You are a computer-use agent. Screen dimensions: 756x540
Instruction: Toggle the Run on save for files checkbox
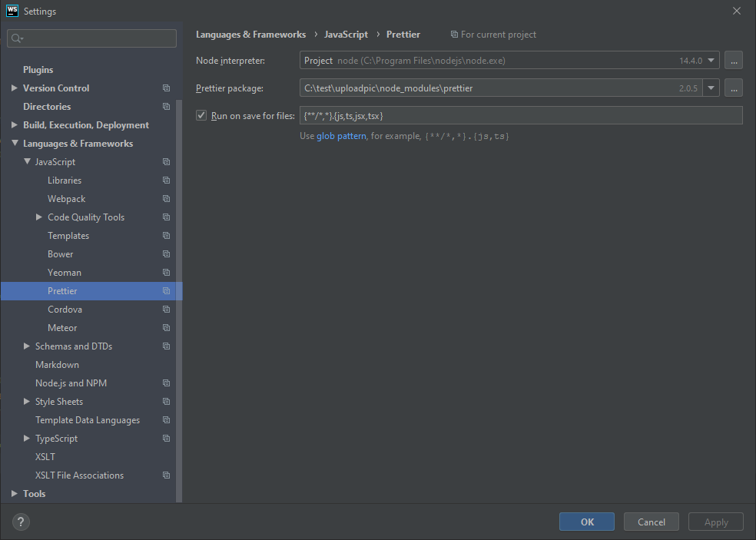[201, 115]
